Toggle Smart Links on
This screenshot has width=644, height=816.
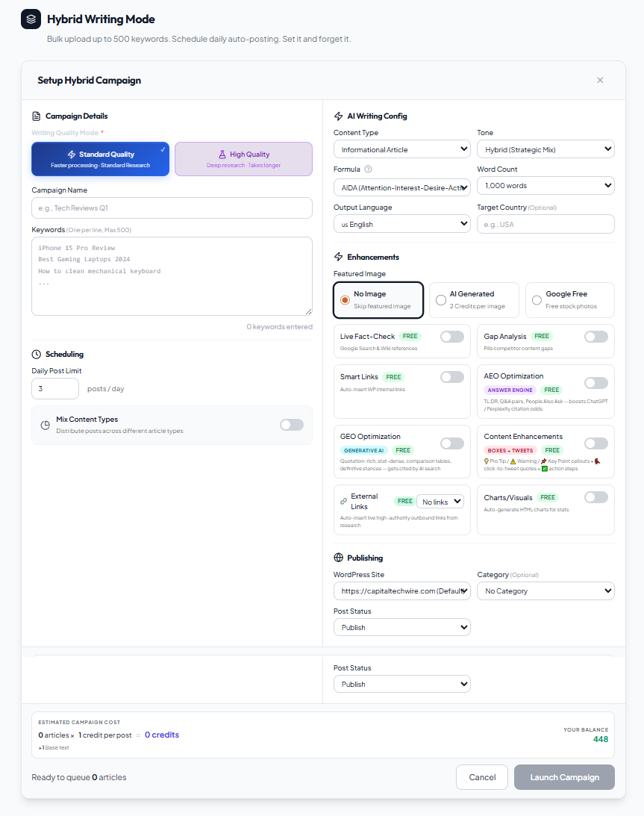coord(452,377)
